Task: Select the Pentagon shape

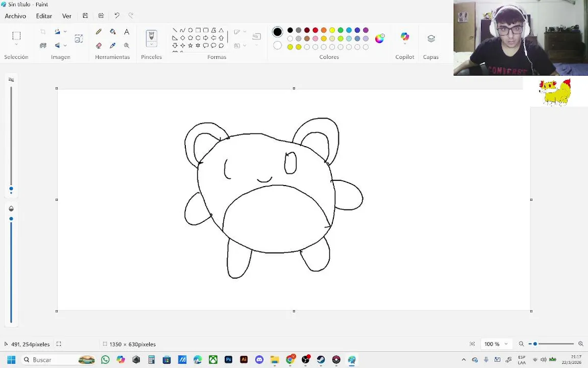Action: click(x=190, y=38)
